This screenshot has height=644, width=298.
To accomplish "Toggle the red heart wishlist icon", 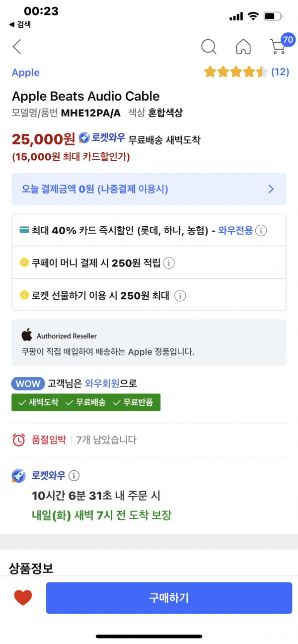I will point(23,598).
